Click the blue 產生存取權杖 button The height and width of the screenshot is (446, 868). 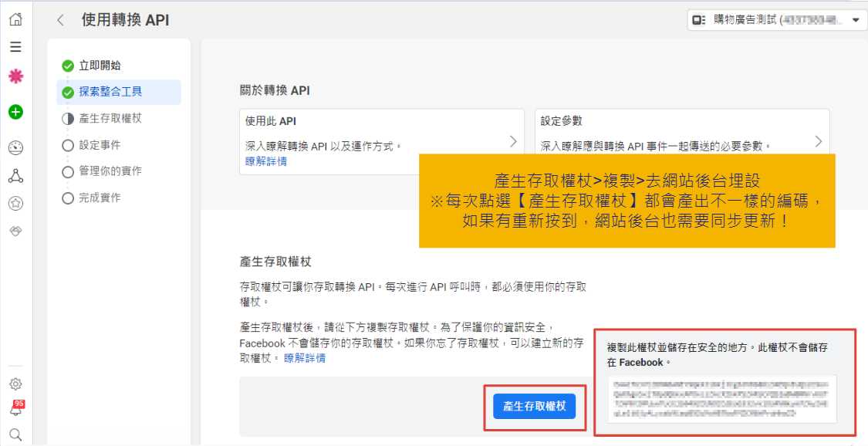534,406
